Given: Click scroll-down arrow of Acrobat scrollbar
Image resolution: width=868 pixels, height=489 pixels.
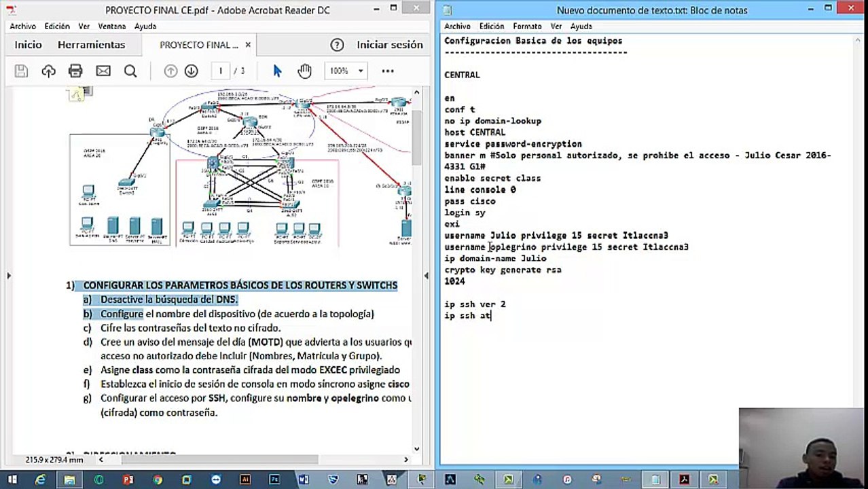Looking at the screenshot, I should pos(416,448).
